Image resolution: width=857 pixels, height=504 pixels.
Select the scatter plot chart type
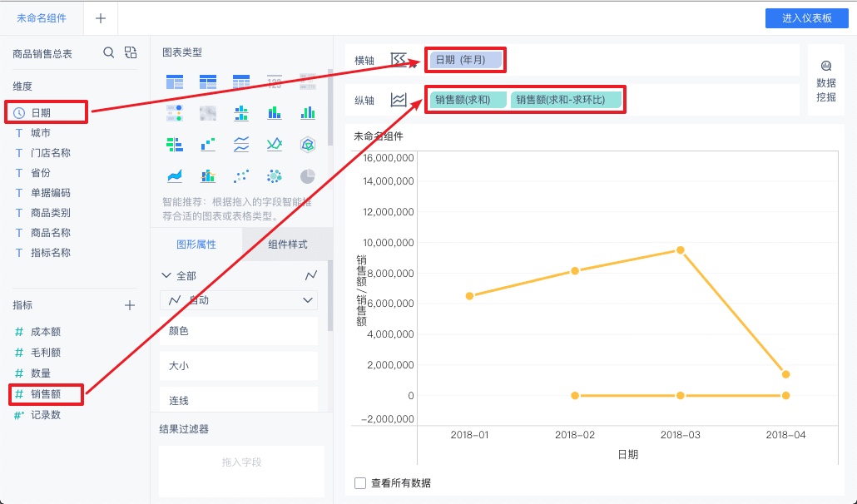point(241,175)
